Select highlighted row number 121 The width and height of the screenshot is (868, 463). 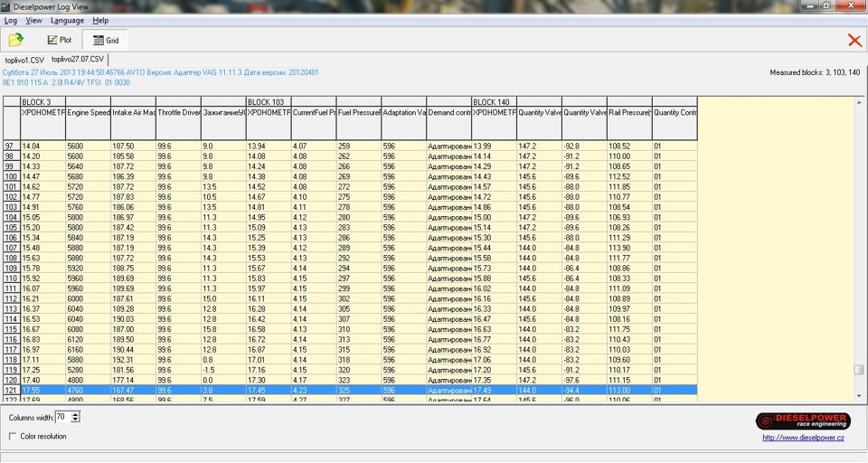[12, 391]
